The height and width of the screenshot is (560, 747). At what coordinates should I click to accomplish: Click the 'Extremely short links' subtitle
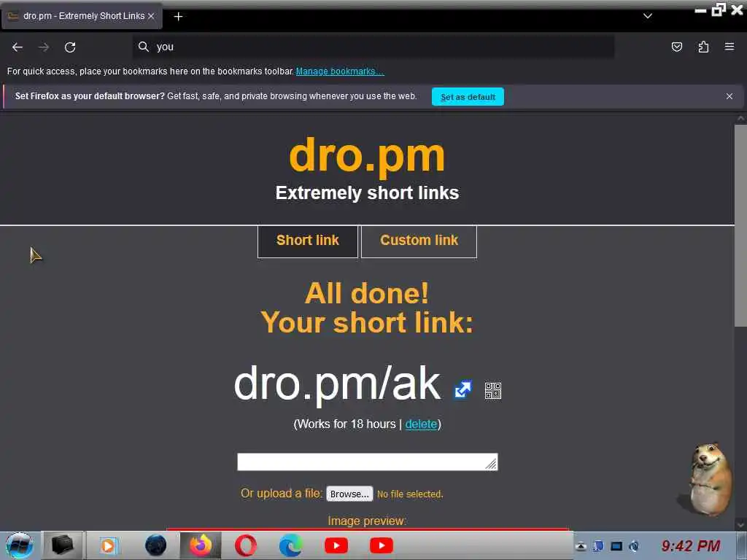[x=368, y=192]
